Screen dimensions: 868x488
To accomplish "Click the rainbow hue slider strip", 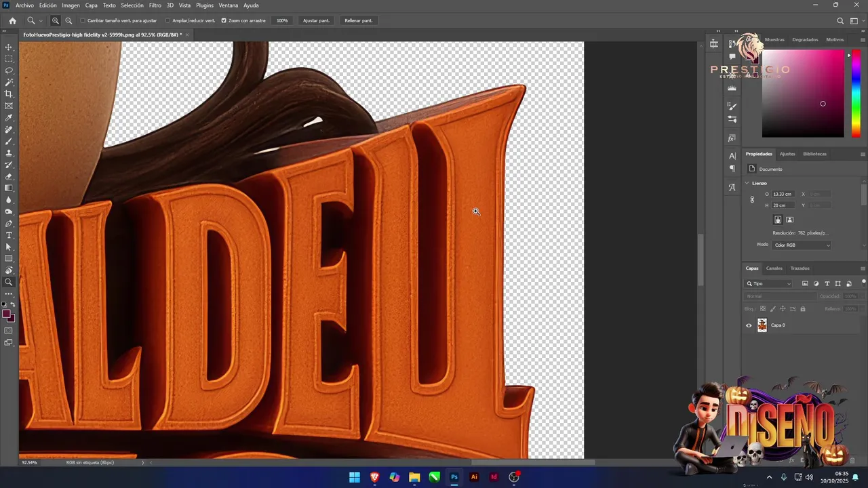I will [x=856, y=94].
